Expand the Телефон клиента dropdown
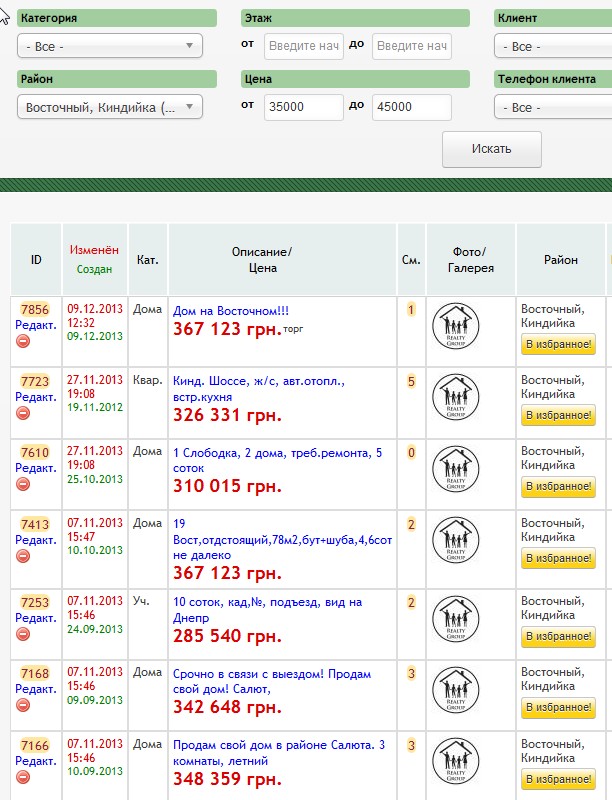 click(552, 107)
